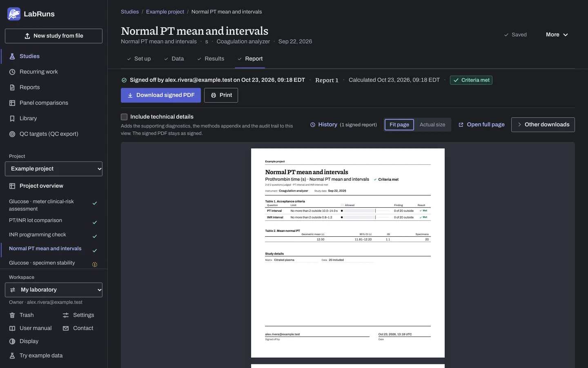Open INR programming check study
Screen dimensions: 588x368
tap(53, 235)
